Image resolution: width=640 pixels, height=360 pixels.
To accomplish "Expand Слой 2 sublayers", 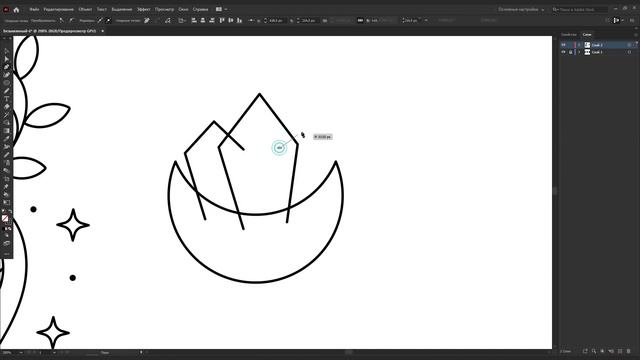I will click(579, 45).
